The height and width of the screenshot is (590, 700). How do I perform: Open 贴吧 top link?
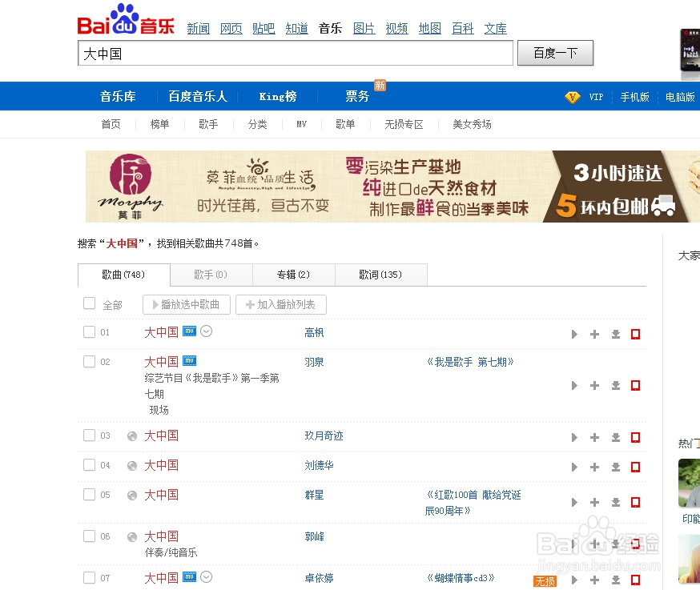[264, 29]
